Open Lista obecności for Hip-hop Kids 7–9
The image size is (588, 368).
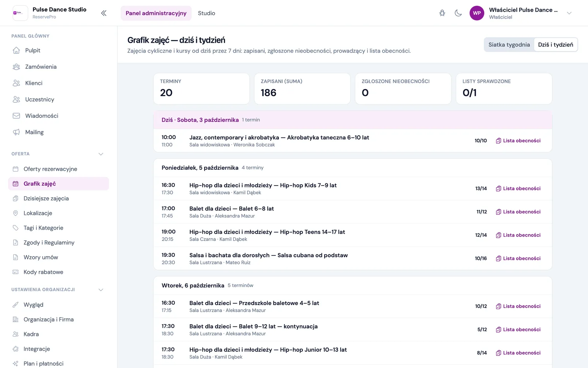click(x=518, y=188)
